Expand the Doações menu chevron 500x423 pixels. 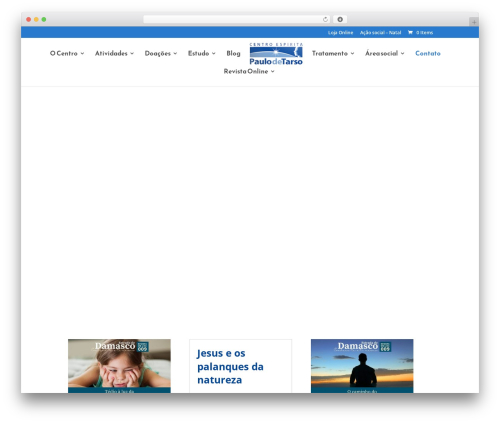pyautogui.click(x=175, y=53)
